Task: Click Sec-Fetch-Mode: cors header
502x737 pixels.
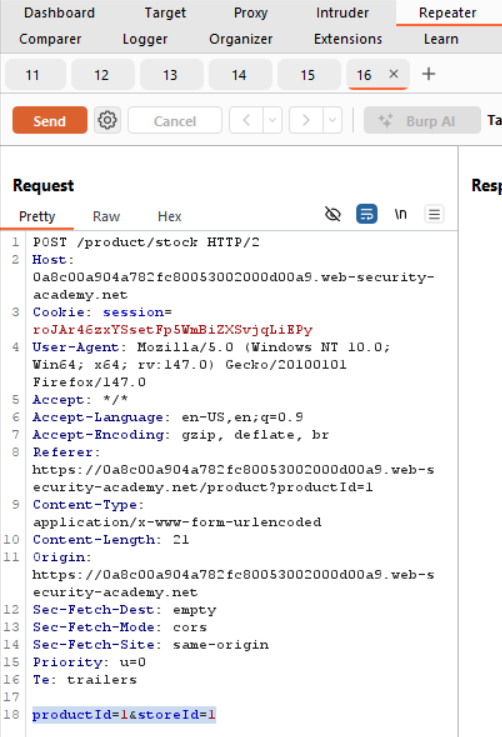Action: click(120, 627)
